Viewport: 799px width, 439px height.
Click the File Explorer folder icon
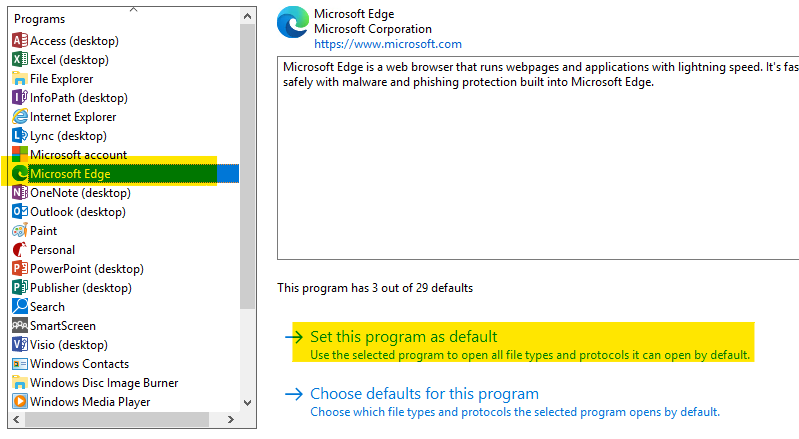[x=19, y=79]
